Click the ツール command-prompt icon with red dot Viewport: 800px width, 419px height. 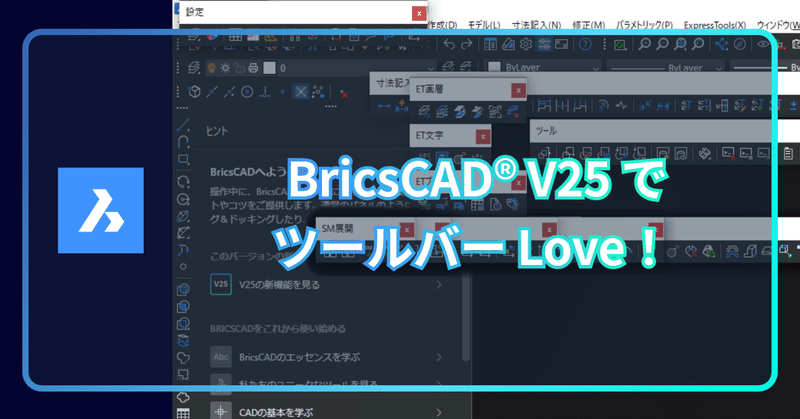point(728,153)
